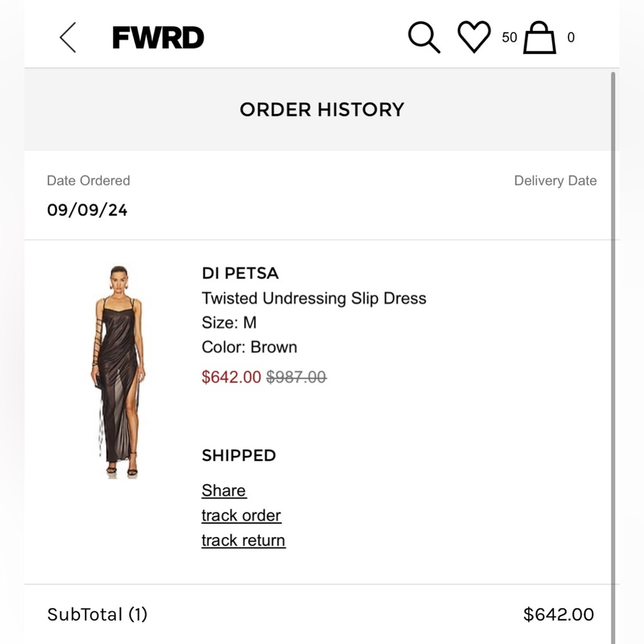Click the magnifier to start searching
Image resolution: width=644 pixels, height=644 pixels.
[x=424, y=37]
